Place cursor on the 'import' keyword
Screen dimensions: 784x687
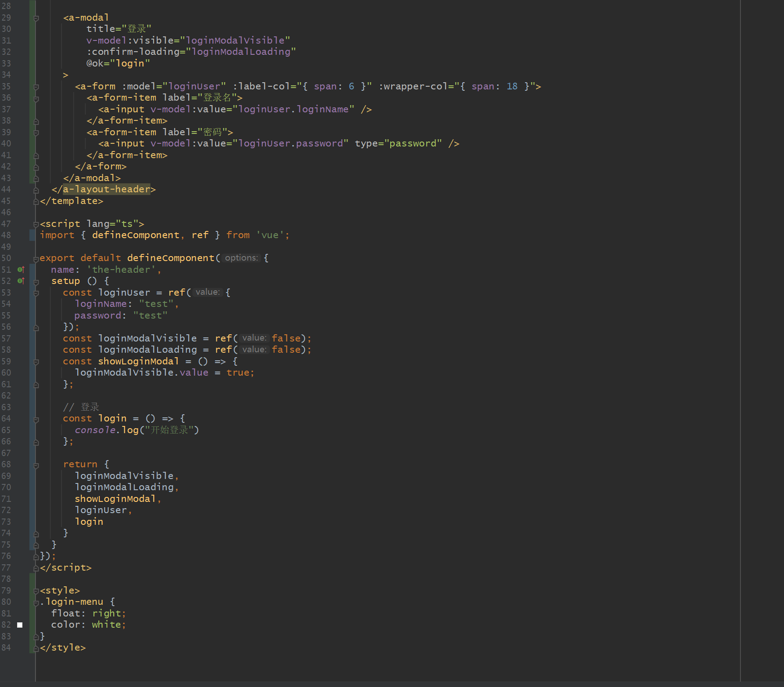pos(57,235)
